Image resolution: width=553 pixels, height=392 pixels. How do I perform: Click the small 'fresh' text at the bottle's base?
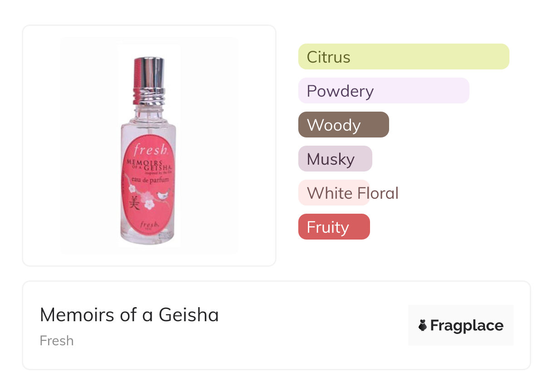coord(148,225)
